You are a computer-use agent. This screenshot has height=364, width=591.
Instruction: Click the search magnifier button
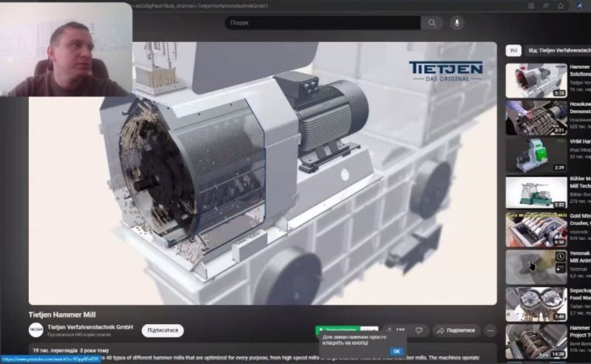coord(432,23)
